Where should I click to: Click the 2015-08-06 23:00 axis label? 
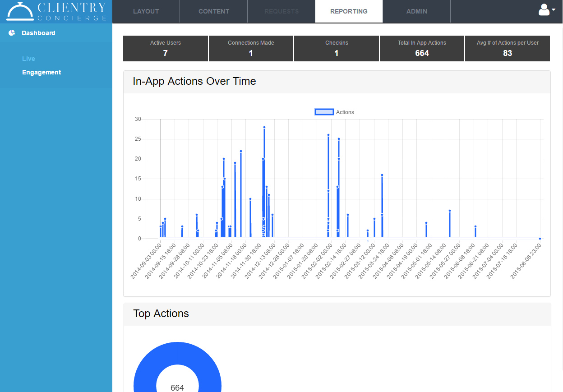(526, 262)
